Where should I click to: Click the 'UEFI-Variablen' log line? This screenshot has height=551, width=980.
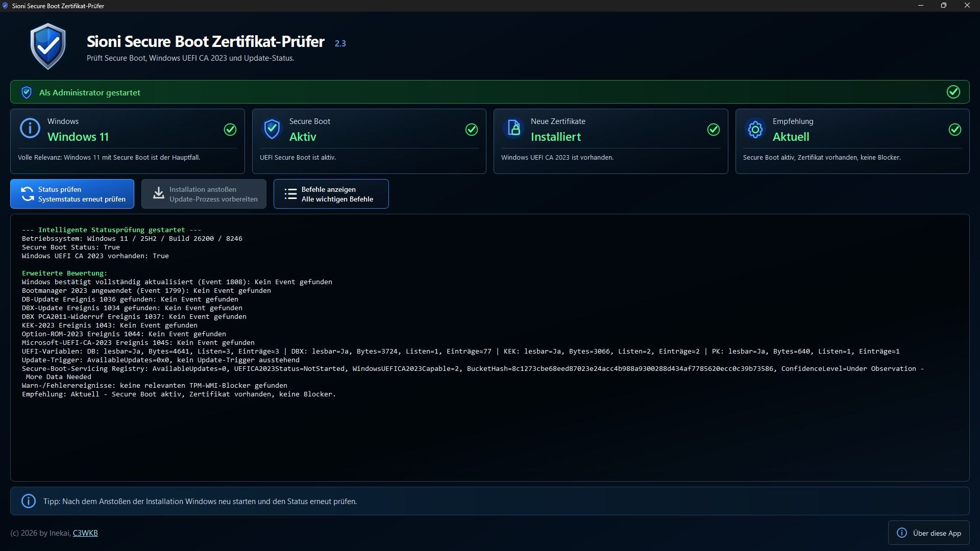[x=461, y=352]
